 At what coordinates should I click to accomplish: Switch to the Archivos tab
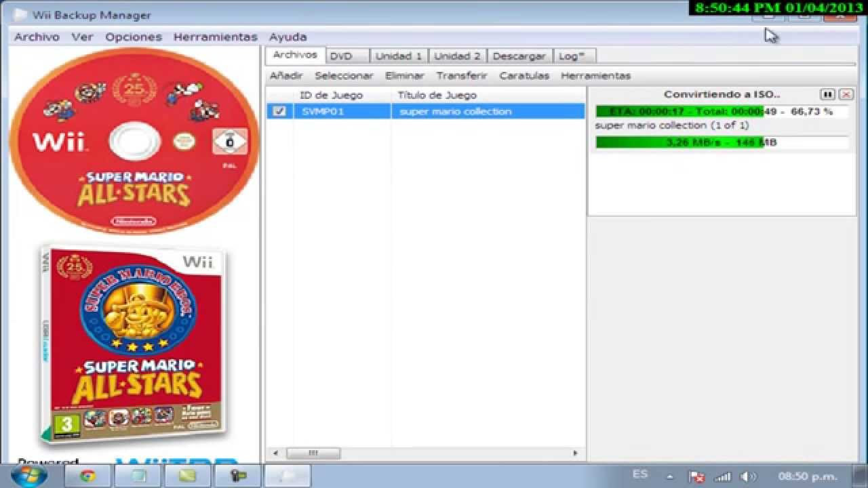click(x=295, y=55)
